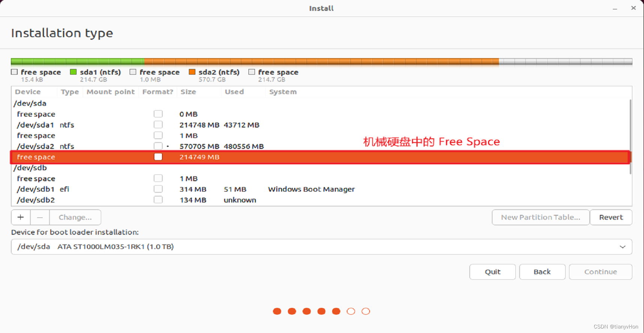Viewport: 644px width, 333px height.
Task: Click 214.7 GB free space legend swatch
Action: click(252, 72)
